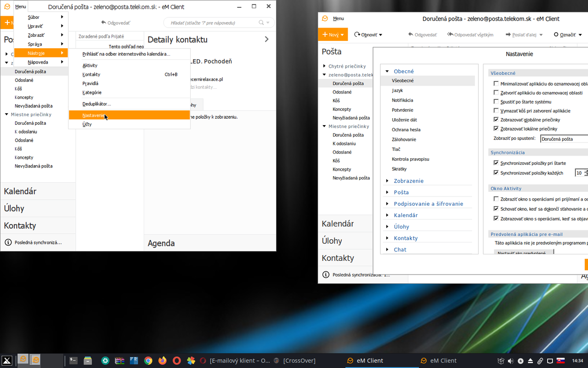Enable Vymazať kôš pri zatvorení aplikácie
588x368 pixels.
(496, 110)
